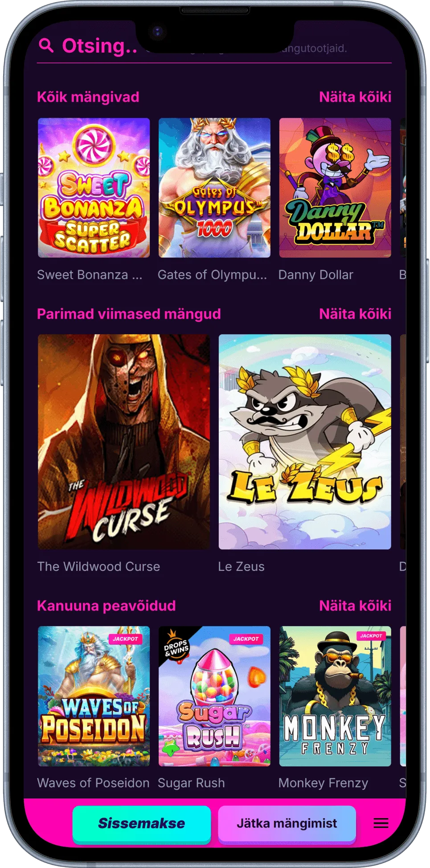Show all Parimad viimased mängud games
The width and height of the screenshot is (430, 868).
(355, 314)
